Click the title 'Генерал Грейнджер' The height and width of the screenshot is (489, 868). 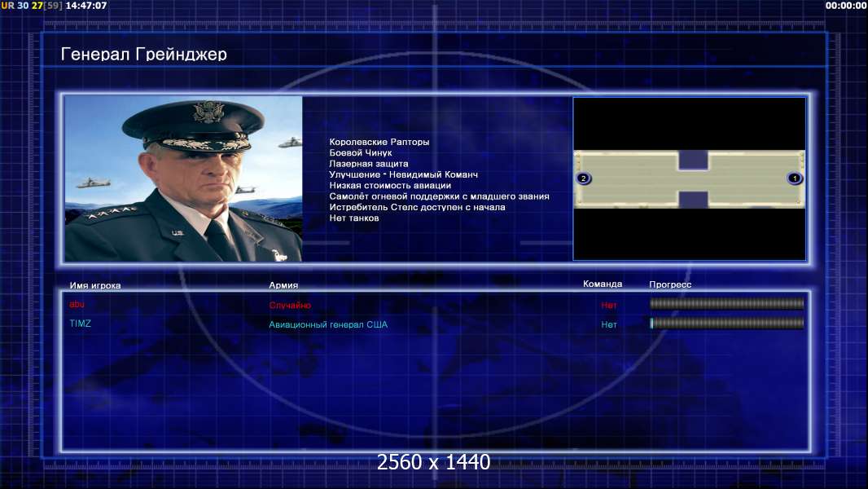144,54
